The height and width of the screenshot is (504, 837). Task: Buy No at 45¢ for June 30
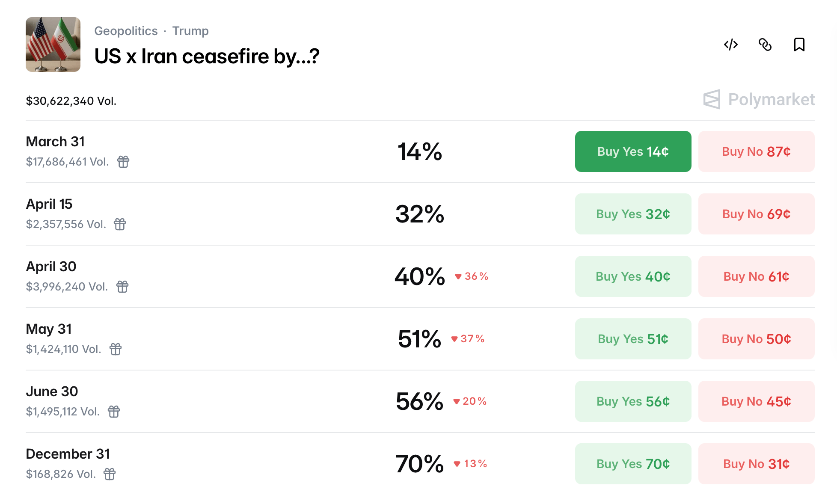click(756, 401)
